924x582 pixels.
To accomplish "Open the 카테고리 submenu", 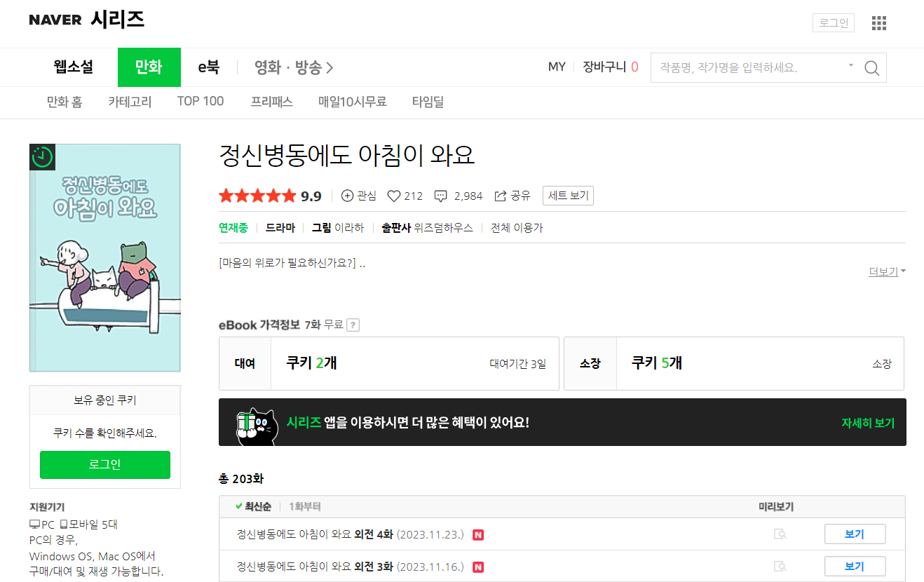I will coord(130,102).
